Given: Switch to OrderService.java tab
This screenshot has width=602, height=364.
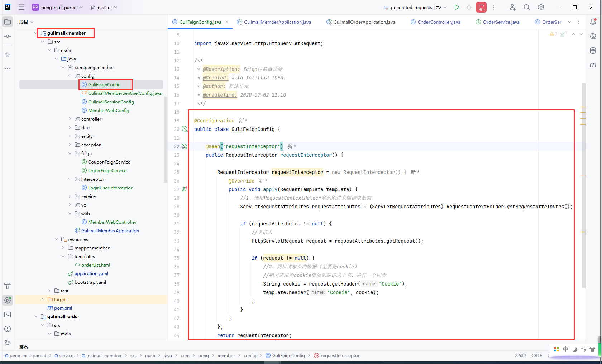Looking at the screenshot, I should (x=498, y=22).
